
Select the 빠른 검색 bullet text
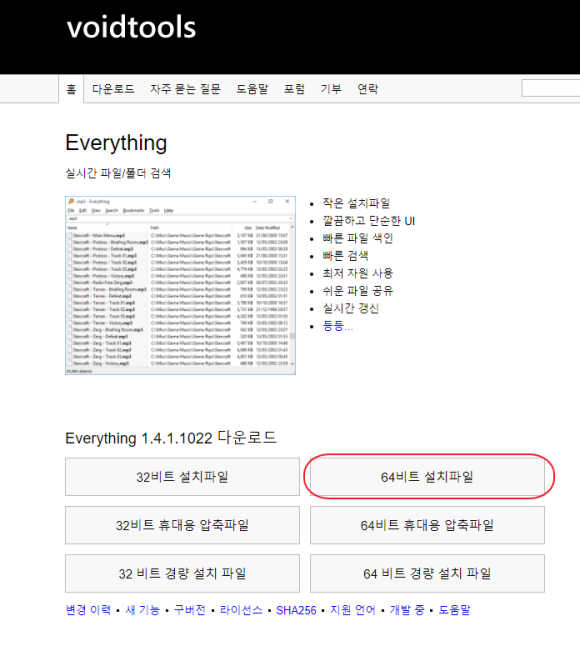click(x=345, y=256)
